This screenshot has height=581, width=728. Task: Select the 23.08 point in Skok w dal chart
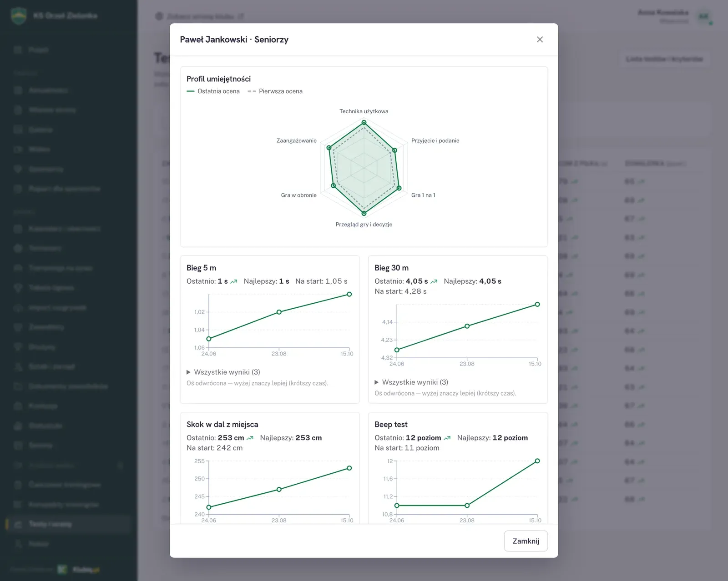click(x=279, y=489)
